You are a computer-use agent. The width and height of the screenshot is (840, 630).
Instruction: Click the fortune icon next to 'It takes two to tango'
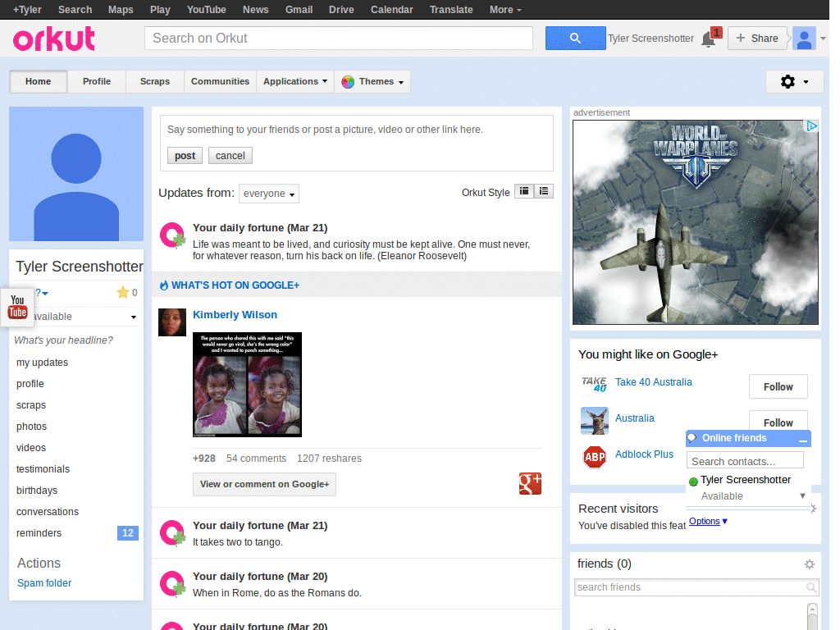(x=172, y=533)
